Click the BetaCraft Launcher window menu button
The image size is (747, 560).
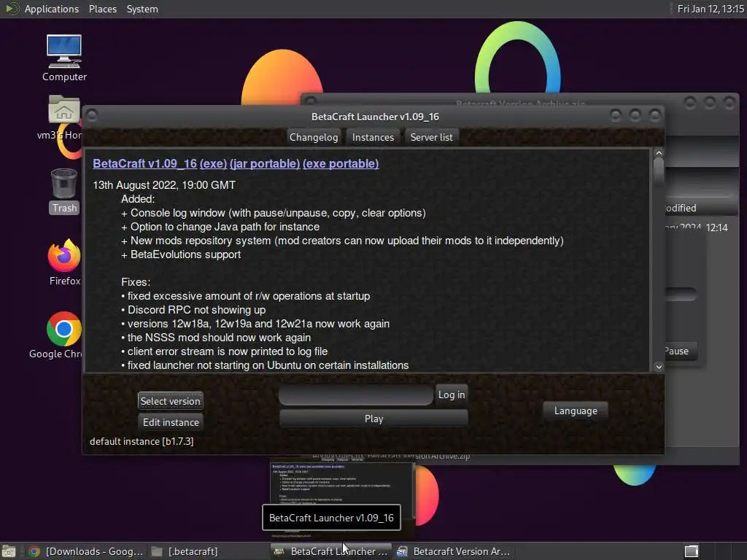click(93, 115)
